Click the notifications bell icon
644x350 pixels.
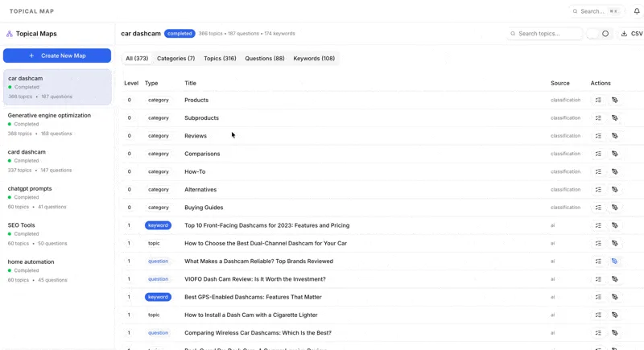(637, 11)
